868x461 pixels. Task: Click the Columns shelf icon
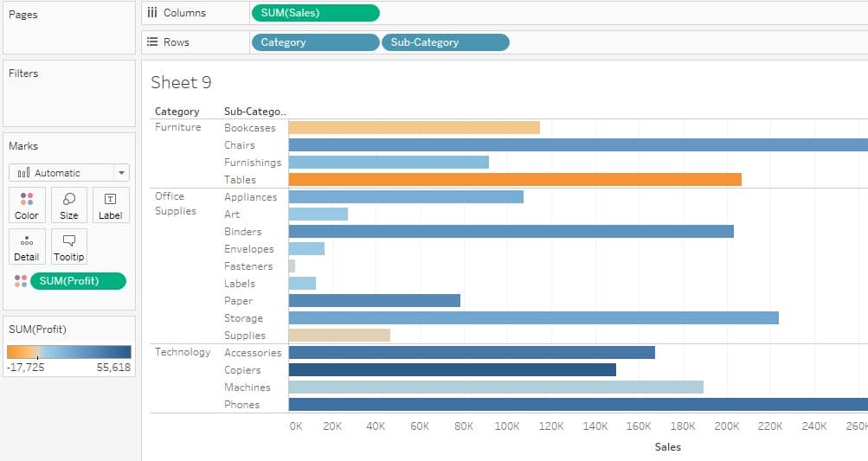152,13
